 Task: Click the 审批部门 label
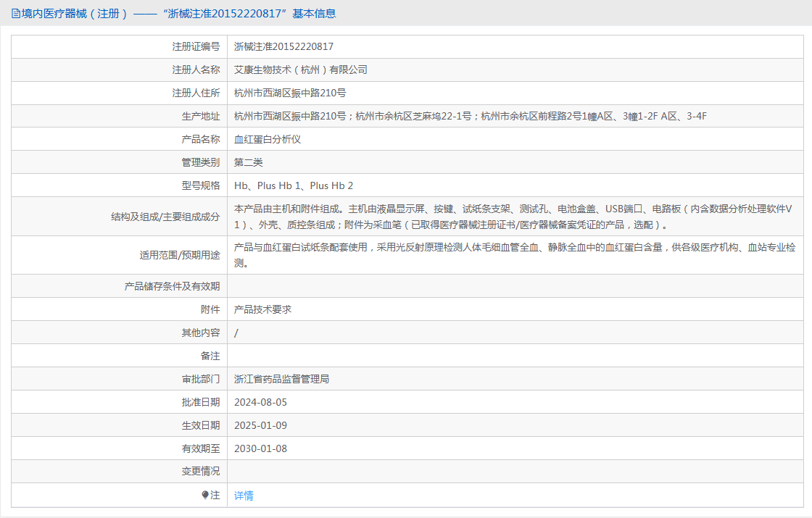click(x=200, y=380)
